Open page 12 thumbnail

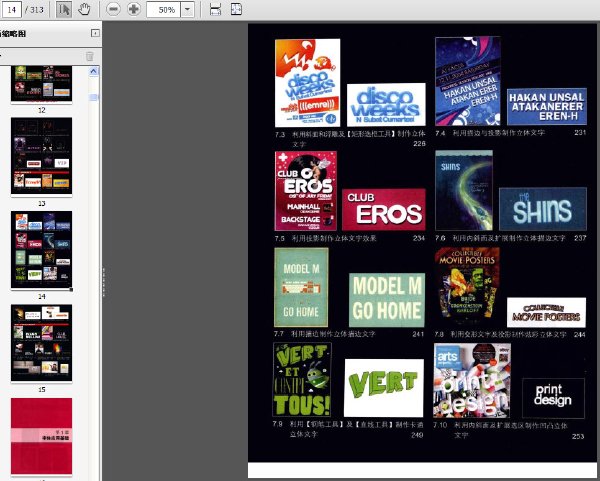[x=41, y=83]
